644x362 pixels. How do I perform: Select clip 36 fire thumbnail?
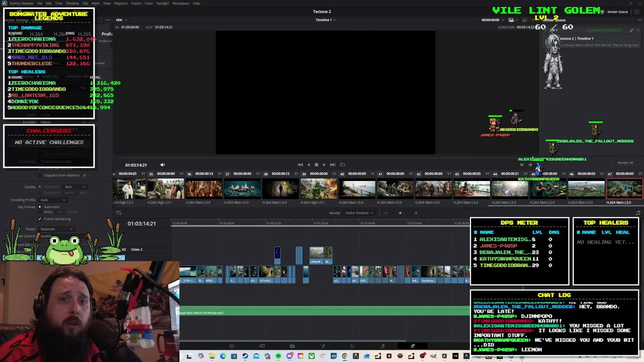click(x=204, y=189)
